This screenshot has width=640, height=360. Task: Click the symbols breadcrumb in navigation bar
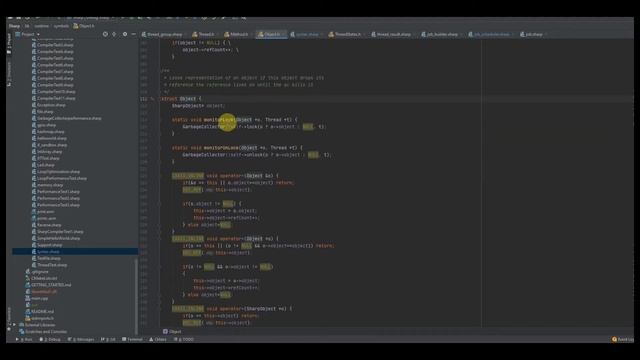(61, 26)
